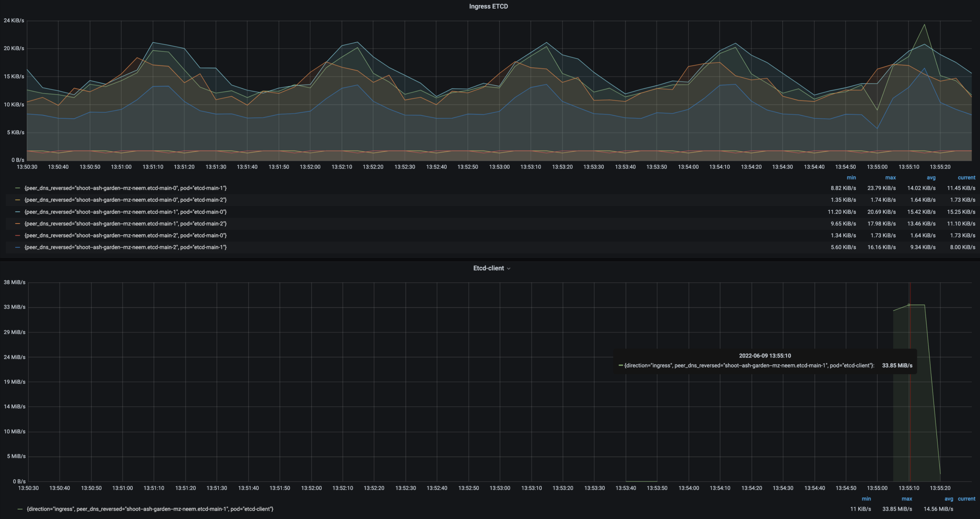
Task: Click the Ingress ETCD panel title
Action: click(x=488, y=6)
